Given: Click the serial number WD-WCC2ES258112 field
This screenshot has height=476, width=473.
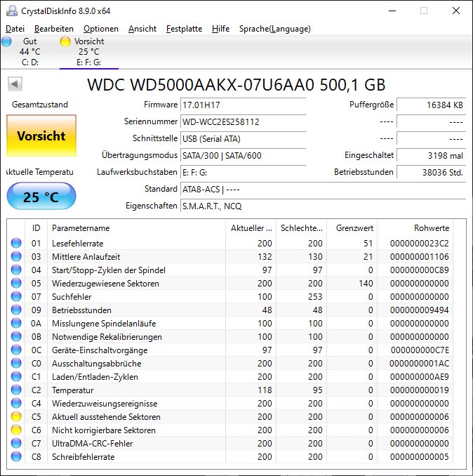Looking at the screenshot, I should tap(243, 122).
